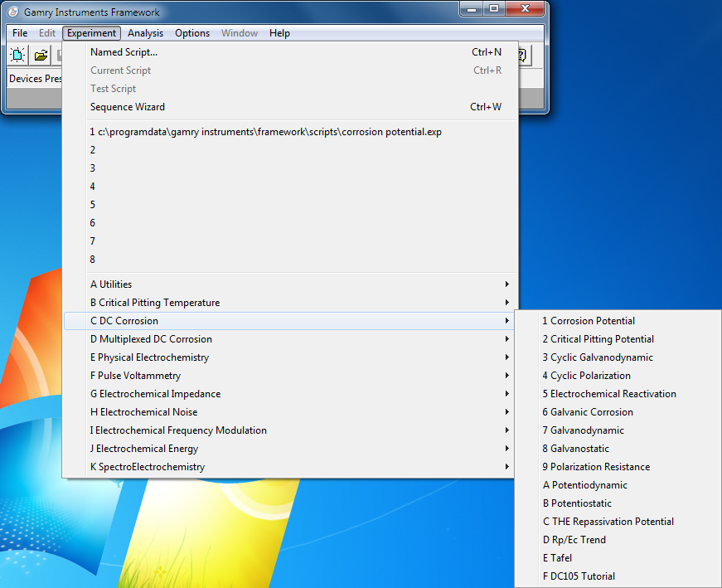Select C THE Repassivation Potential experiment
This screenshot has height=588, width=722.
(x=618, y=522)
